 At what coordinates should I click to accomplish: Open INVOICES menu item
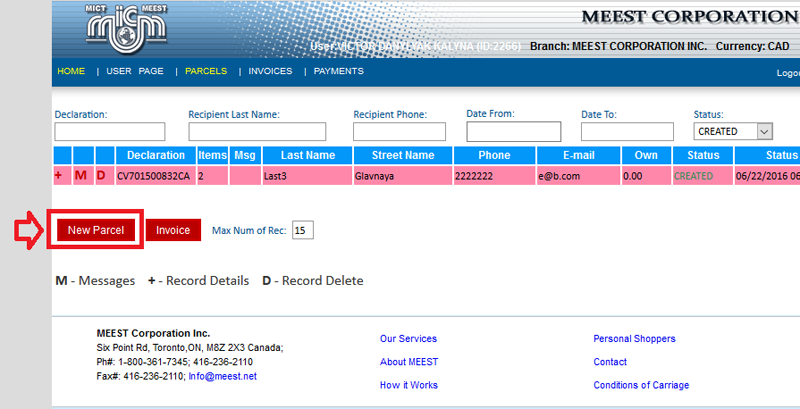click(x=270, y=71)
